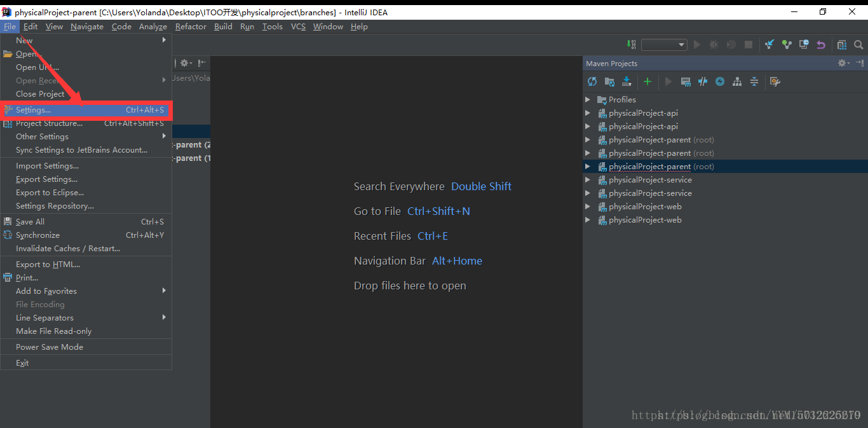The image size is (868, 428).
Task: Expand Line Separators submenu
Action: pos(86,318)
